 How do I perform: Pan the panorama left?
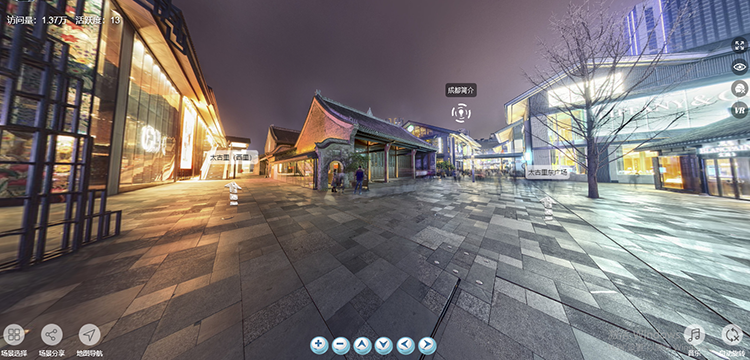pos(406,345)
